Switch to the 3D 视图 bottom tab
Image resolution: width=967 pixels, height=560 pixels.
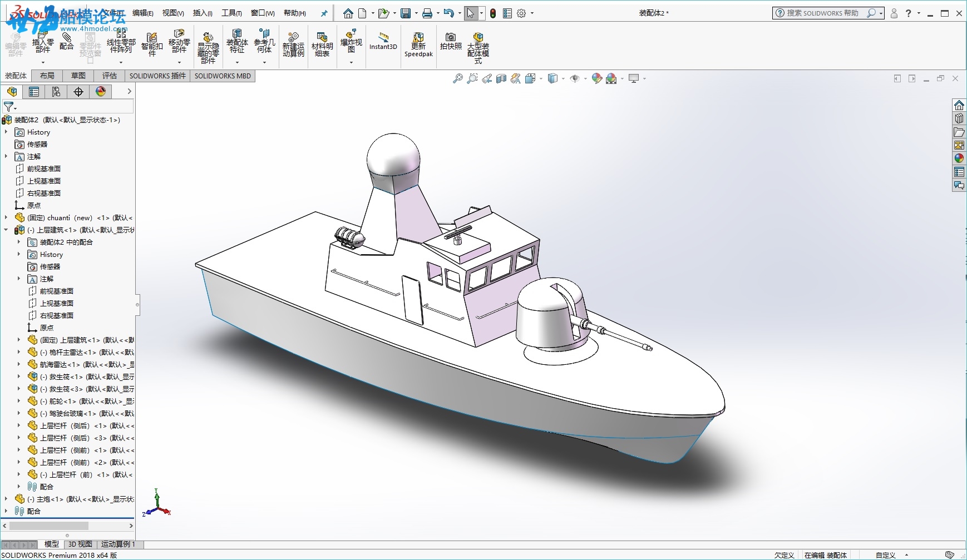click(80, 544)
